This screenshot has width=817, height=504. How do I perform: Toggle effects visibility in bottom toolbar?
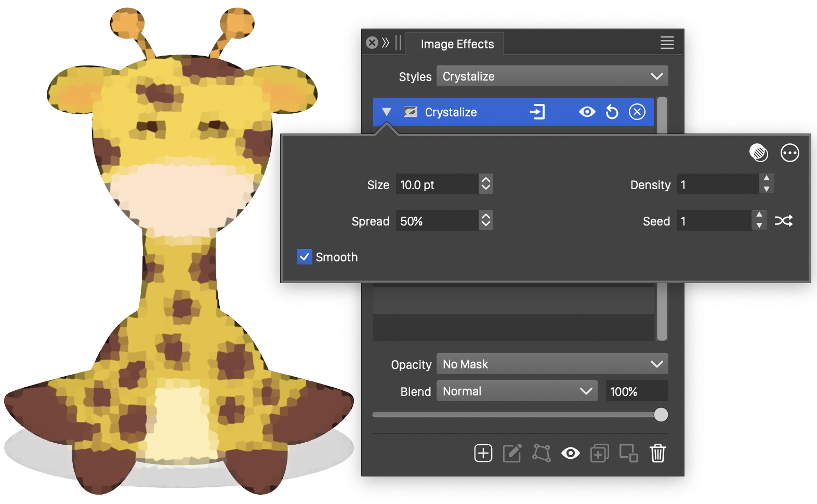(x=570, y=453)
